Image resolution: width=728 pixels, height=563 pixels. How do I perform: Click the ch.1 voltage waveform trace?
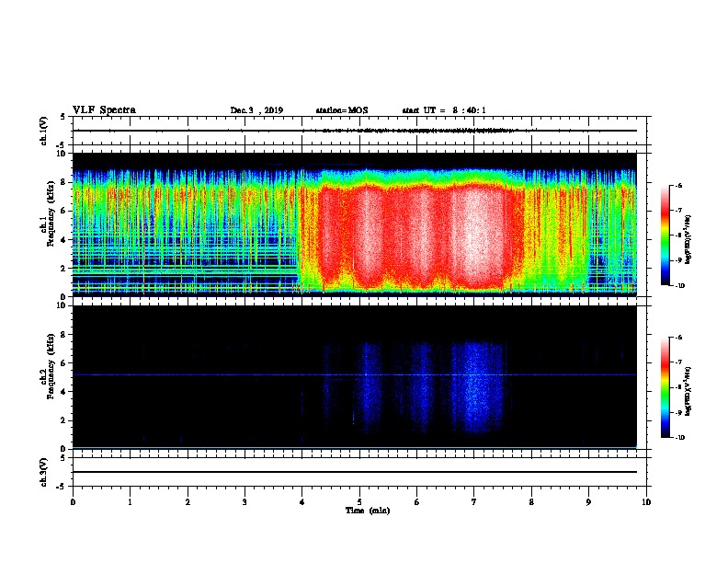click(354, 131)
